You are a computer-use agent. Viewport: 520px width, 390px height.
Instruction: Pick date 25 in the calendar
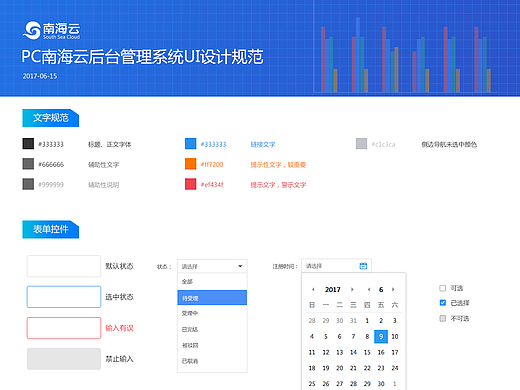[312, 384]
